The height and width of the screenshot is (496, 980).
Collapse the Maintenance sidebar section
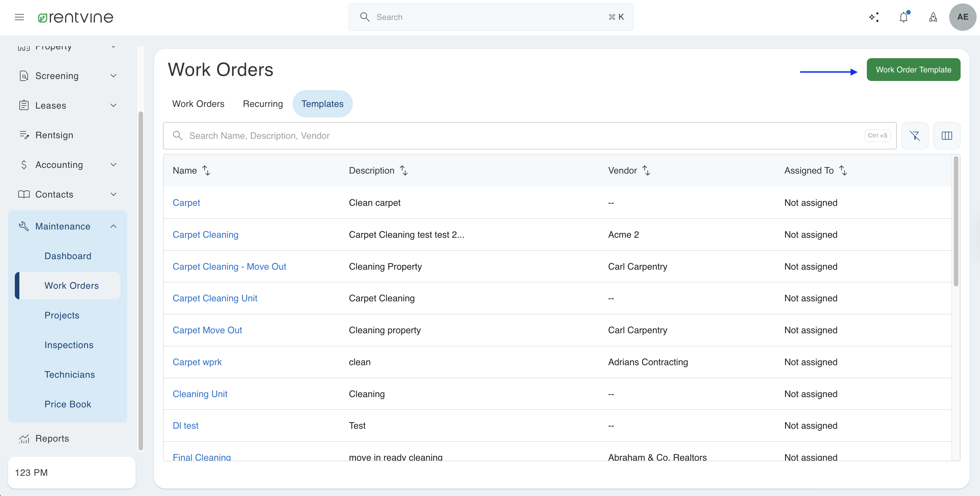(x=113, y=226)
